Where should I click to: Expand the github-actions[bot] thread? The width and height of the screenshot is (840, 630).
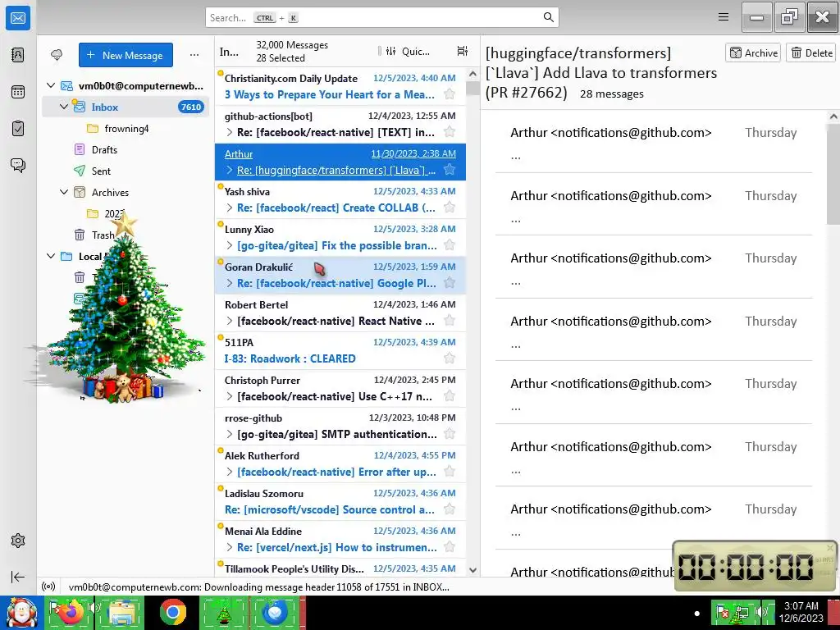click(230, 132)
